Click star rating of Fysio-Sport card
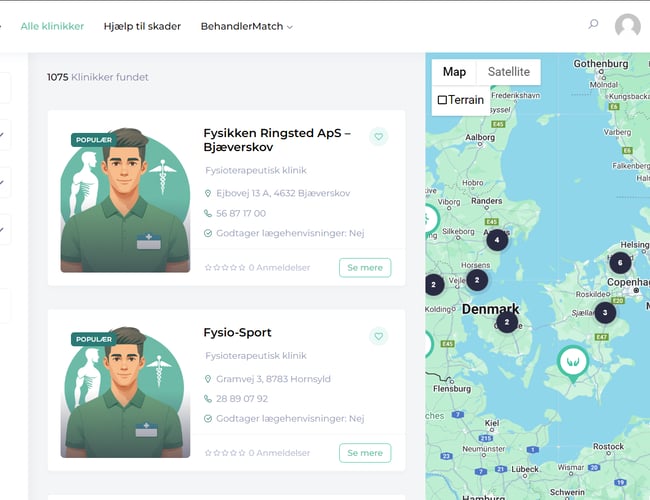Image resolution: width=650 pixels, height=500 pixels. (225, 453)
